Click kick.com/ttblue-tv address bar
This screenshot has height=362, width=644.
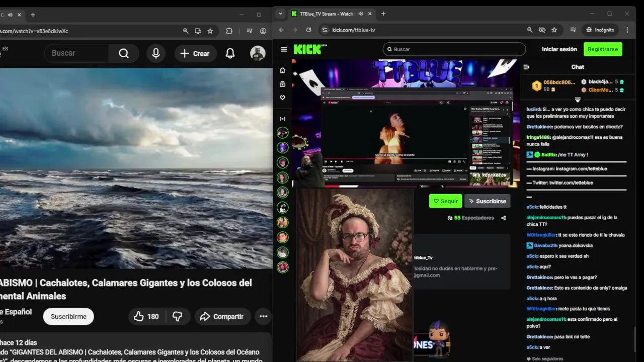(x=354, y=30)
